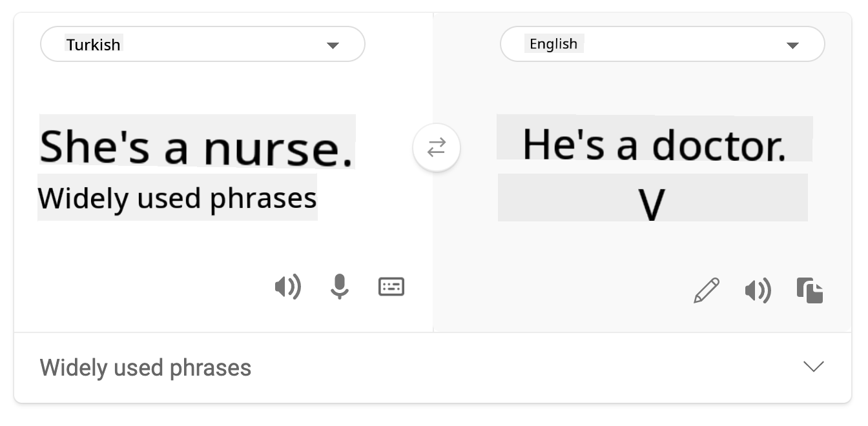Screen dimensions: 868x426
Task: Copy the translation to clipboard
Action: 810,290
